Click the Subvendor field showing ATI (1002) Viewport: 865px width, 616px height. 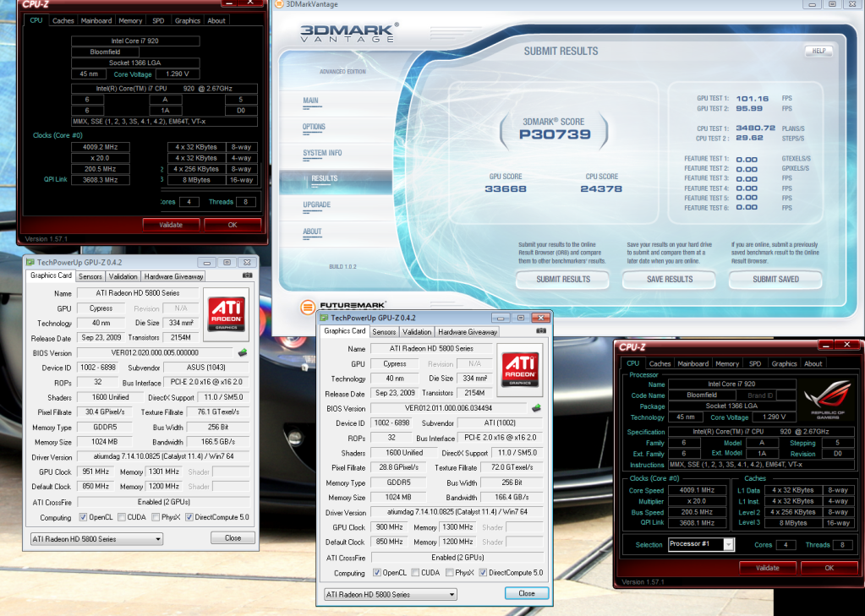501,423
